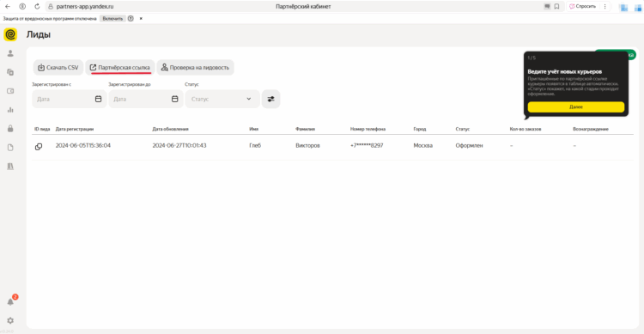Click registration date 2024-06-05T15:36:04
This screenshot has height=334, width=644.
coord(83,145)
